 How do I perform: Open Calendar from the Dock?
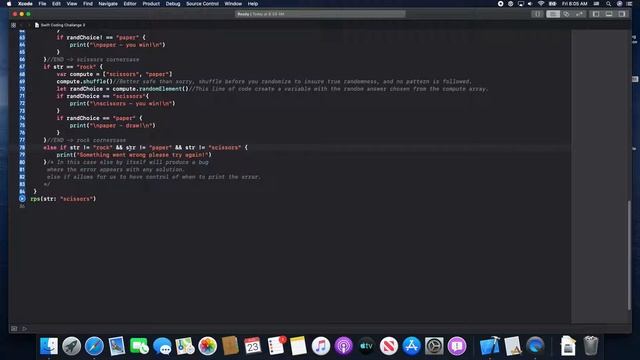tap(253, 346)
